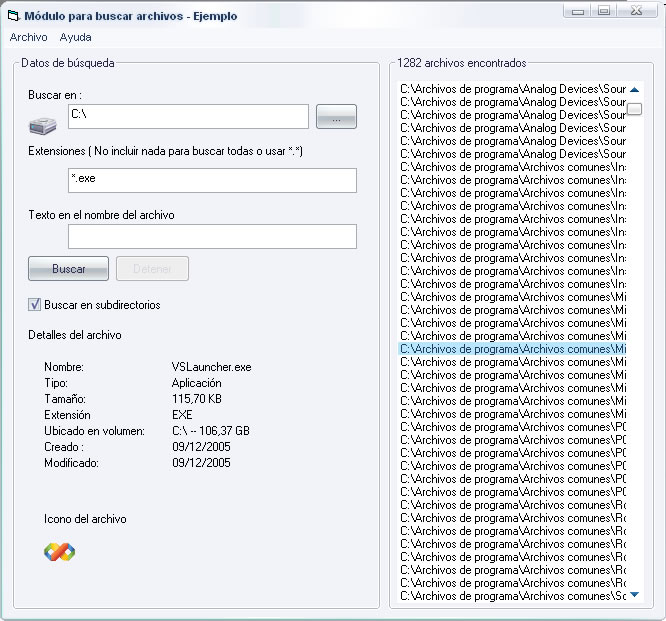Minimize the file search window
Image resolution: width=666 pixels, height=621 pixels.
click(577, 10)
